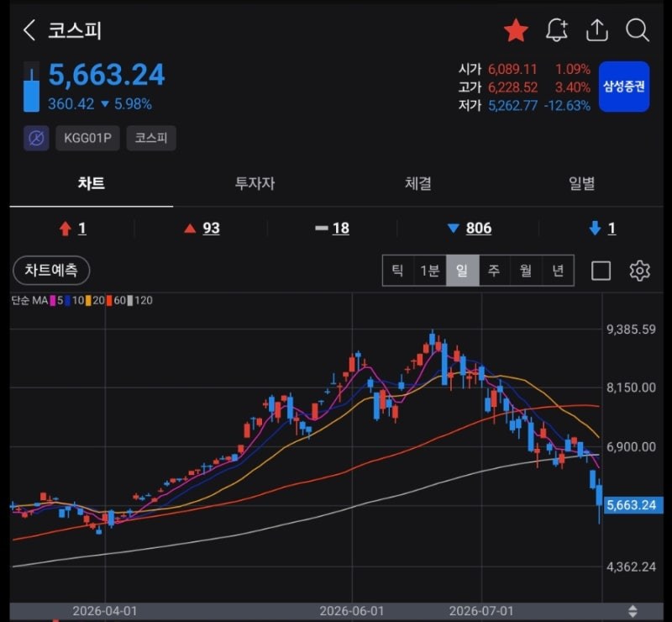Tap the 2026-07-01 date marker
This screenshot has height=622, width=672.
(481, 611)
